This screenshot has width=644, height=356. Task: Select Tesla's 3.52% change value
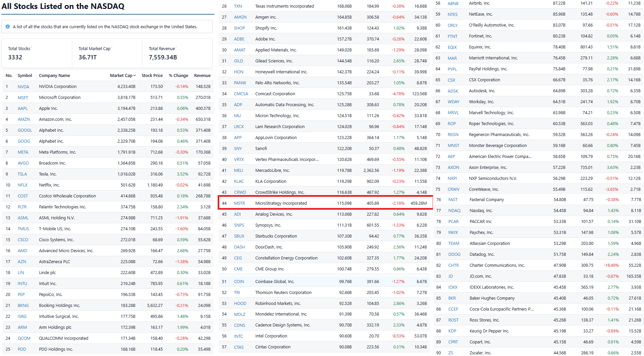182,174
